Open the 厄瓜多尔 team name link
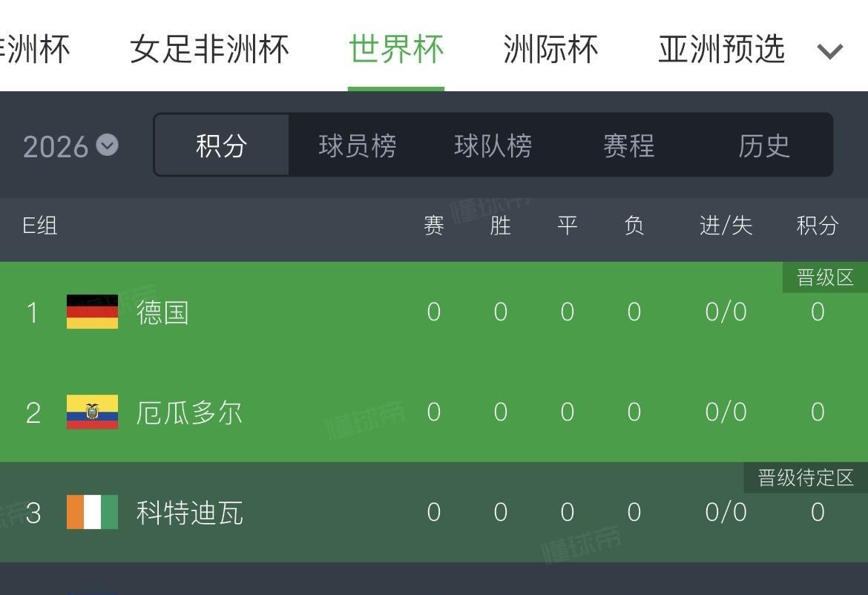The image size is (868, 595). (x=189, y=412)
